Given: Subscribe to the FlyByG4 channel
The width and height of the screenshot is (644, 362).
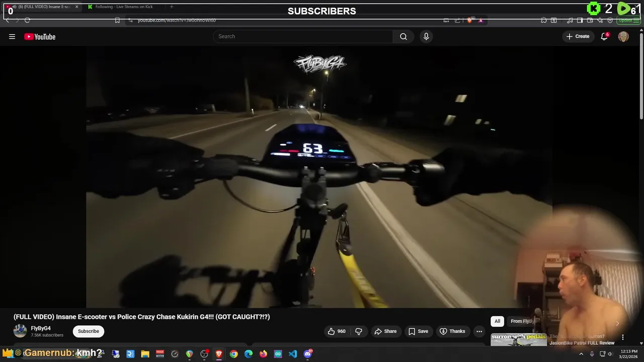Looking at the screenshot, I should coord(89,331).
